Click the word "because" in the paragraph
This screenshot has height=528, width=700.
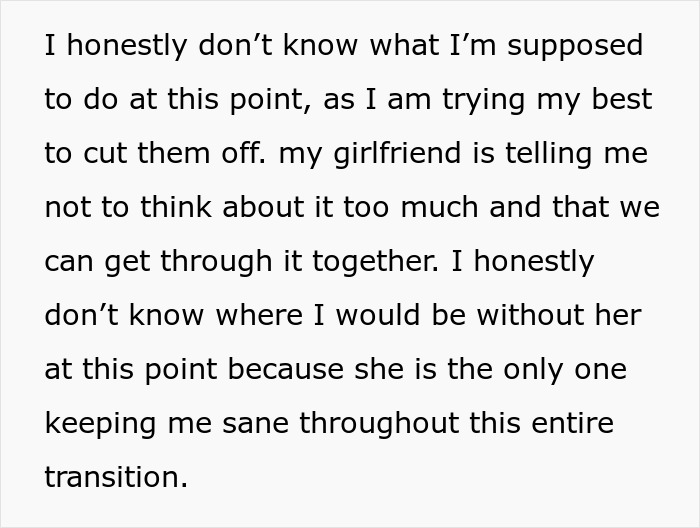[271, 369]
